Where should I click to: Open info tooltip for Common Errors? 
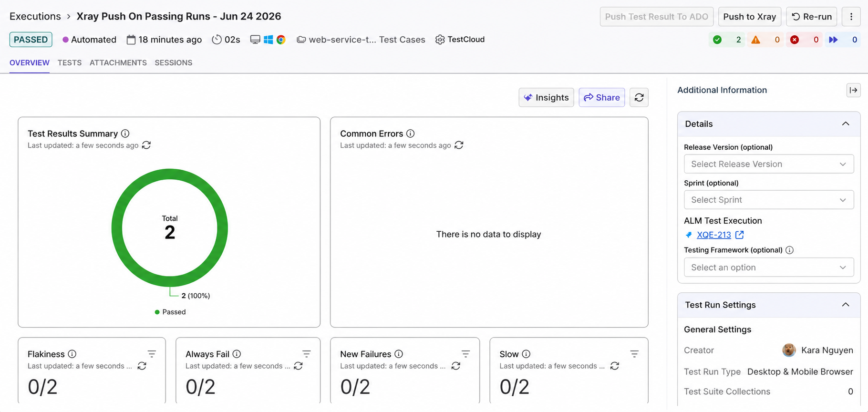click(x=410, y=134)
